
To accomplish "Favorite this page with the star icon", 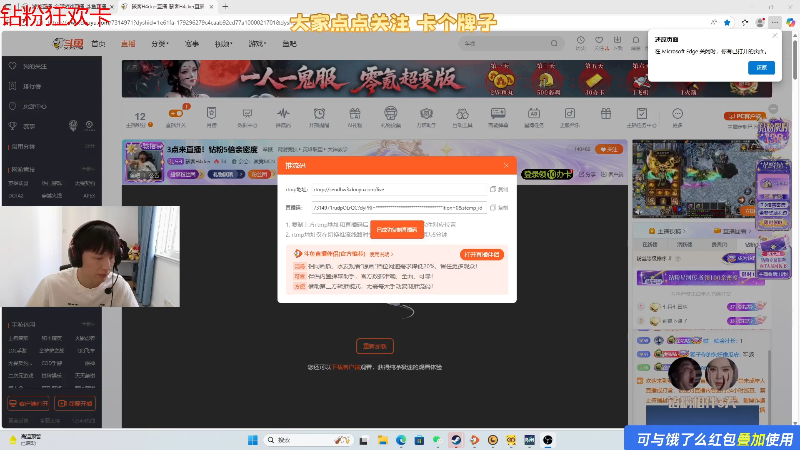I will tap(727, 22).
